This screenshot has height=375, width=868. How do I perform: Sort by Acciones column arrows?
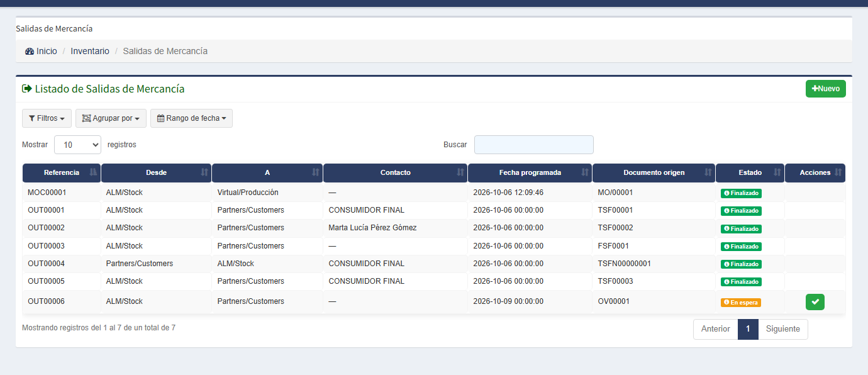tap(838, 172)
